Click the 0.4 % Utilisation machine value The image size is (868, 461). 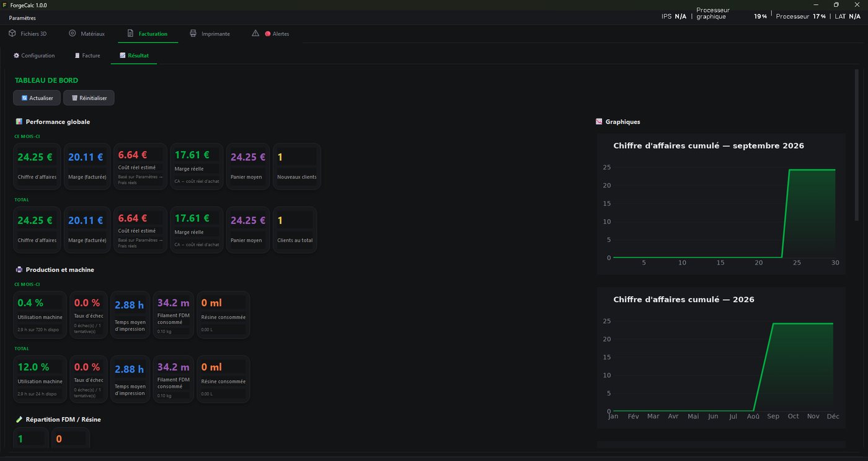point(30,303)
